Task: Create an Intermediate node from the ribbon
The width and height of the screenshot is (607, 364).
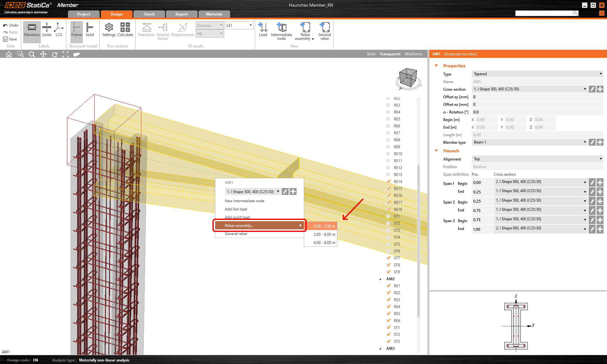Action: coord(281,31)
